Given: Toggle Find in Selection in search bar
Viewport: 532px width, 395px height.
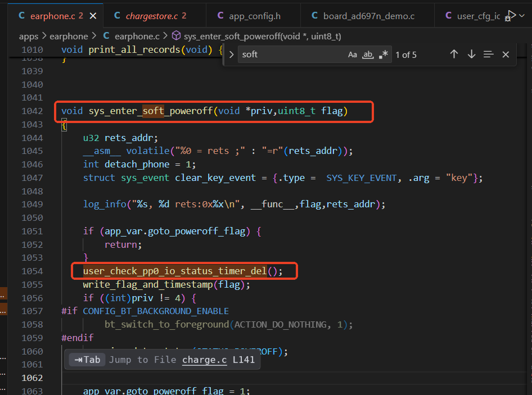Looking at the screenshot, I should pyautogui.click(x=488, y=55).
